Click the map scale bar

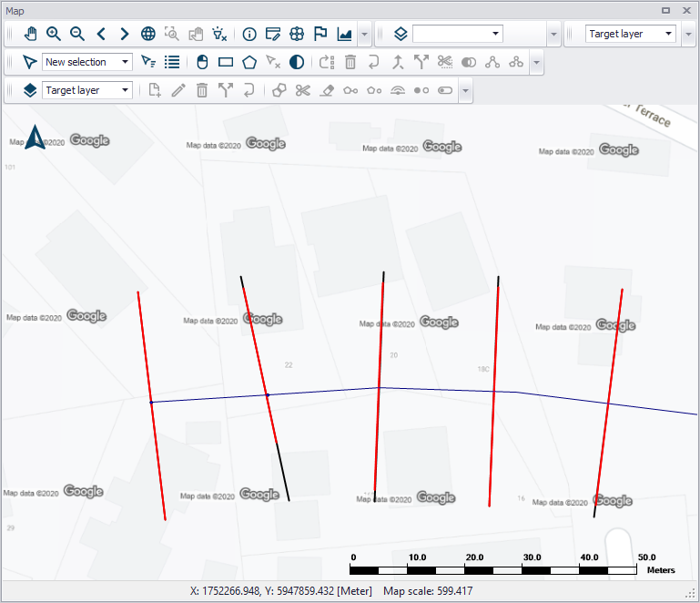[x=512, y=565]
